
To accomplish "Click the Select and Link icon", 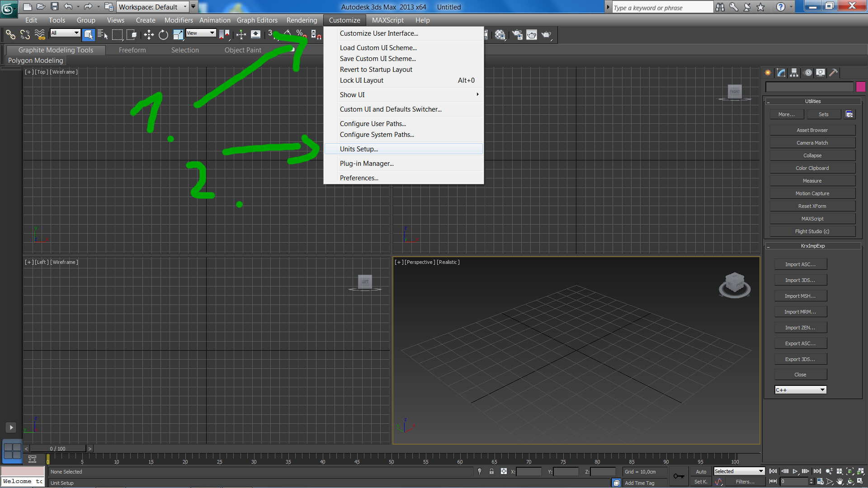I will [10, 35].
